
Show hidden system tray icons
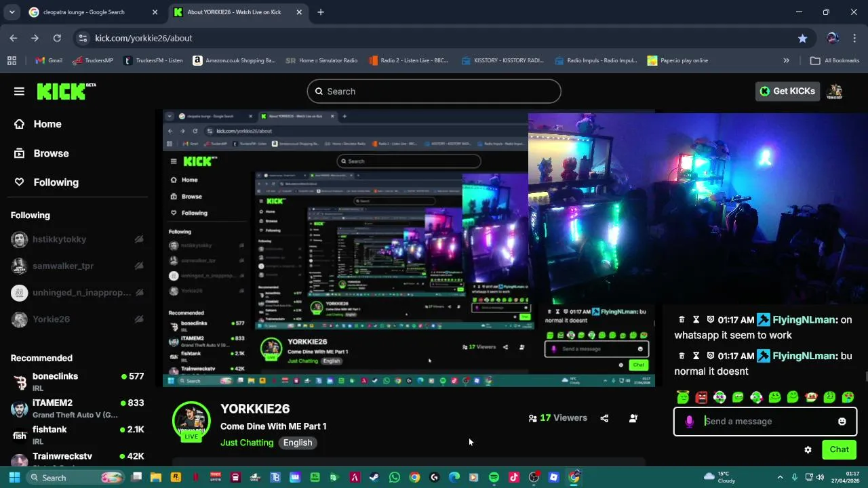780,477
